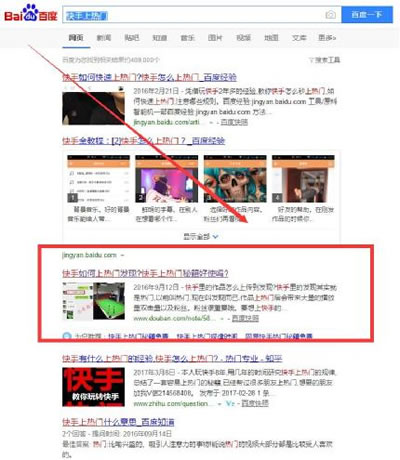Screen dimensions: 400x460
Task: Open result 快手如何快速上热门?快手怎么上热门_百度经验
Action: 149,77
